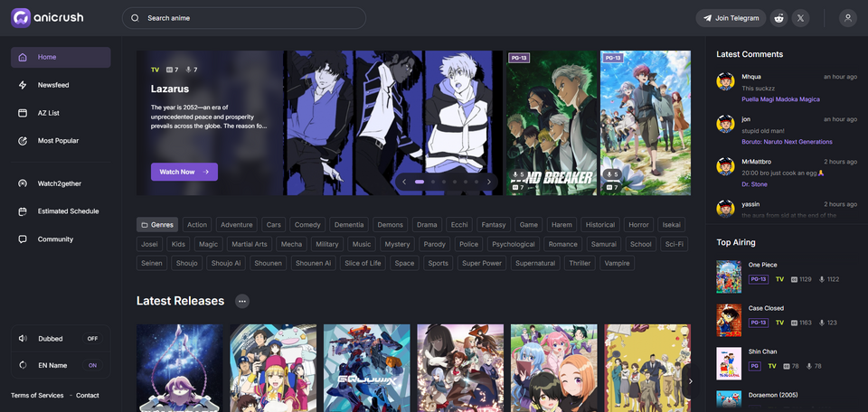Open the user profile icon
Screen dimensions: 868x412
pyautogui.click(x=847, y=18)
